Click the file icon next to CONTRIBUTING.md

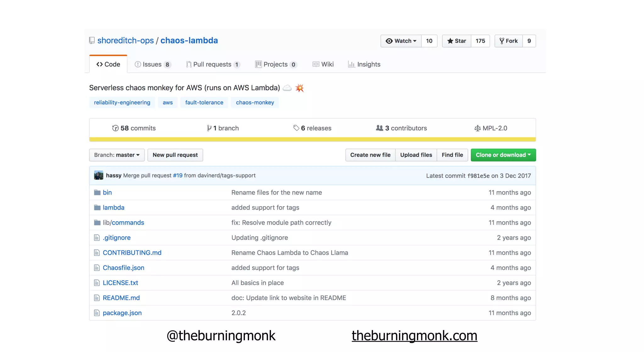coord(97,253)
